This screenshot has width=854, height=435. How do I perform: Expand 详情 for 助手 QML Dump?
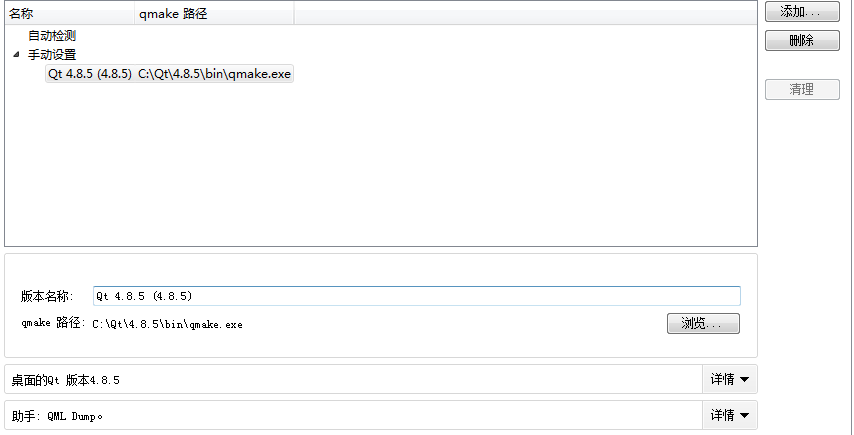pos(730,415)
